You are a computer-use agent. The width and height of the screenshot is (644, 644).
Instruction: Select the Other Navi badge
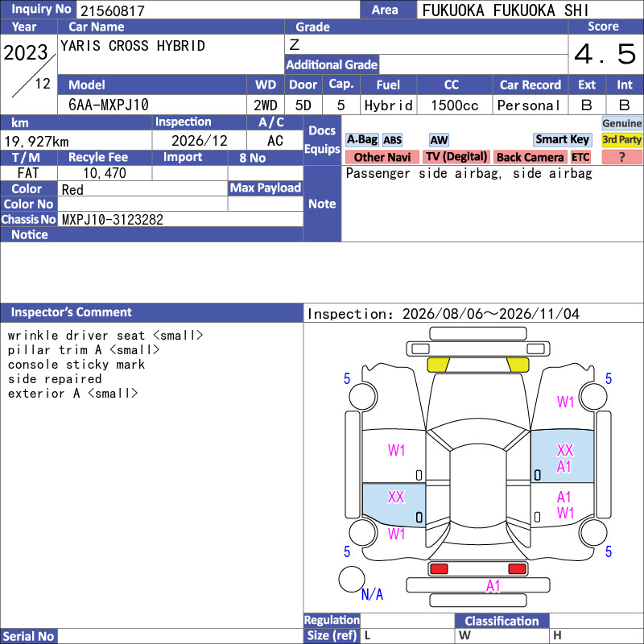click(382, 157)
